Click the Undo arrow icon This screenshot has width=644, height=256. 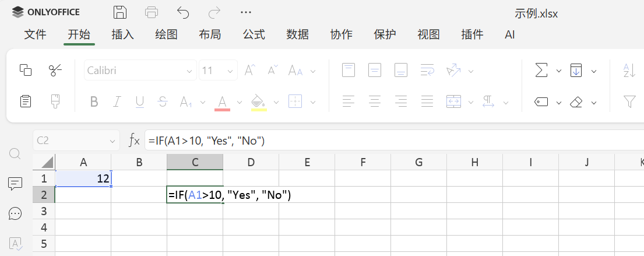pyautogui.click(x=183, y=12)
